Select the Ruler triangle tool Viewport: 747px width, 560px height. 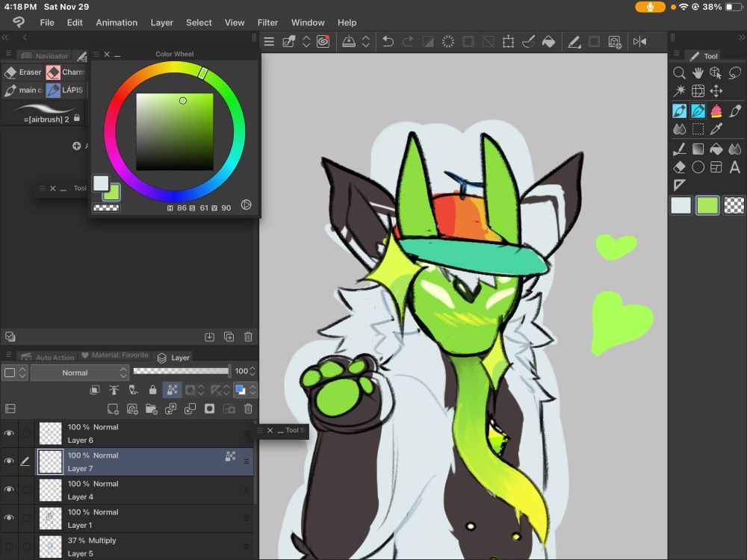pos(679,185)
